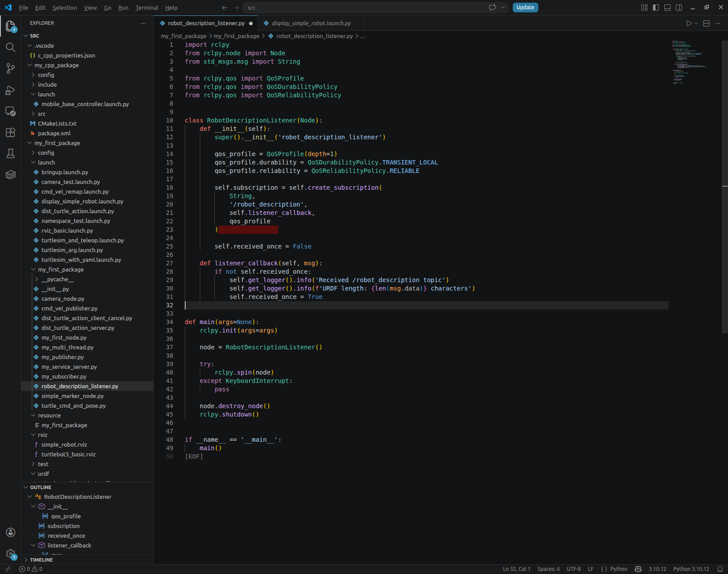Image resolution: width=728 pixels, height=574 pixels.
Task: Click the errors and warnings status indicator
Action: [x=30, y=569]
